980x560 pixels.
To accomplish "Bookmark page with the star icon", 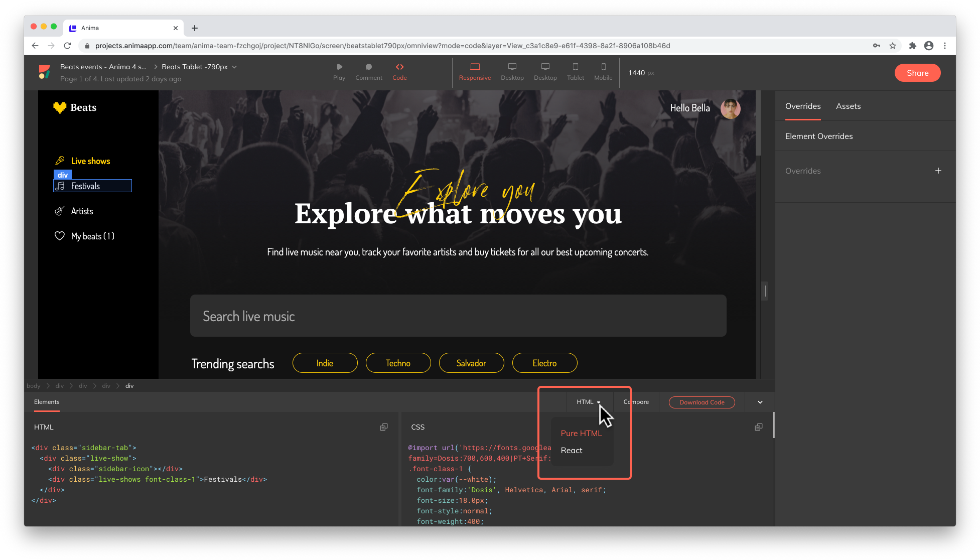I will click(x=893, y=46).
